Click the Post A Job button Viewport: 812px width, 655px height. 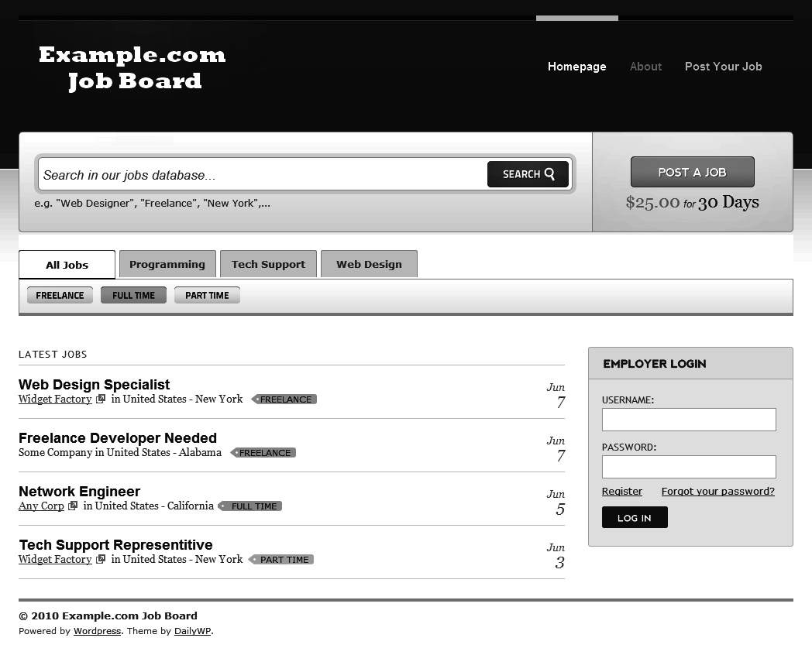[x=693, y=172]
